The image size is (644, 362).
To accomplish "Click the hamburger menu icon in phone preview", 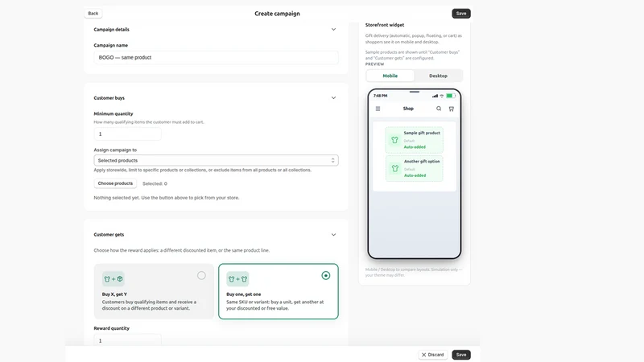I will (378, 109).
